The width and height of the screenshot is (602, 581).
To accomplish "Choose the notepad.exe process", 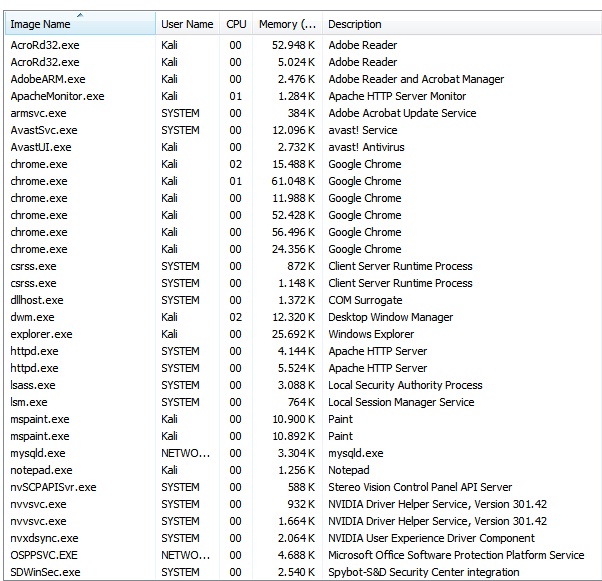I will [x=41, y=470].
